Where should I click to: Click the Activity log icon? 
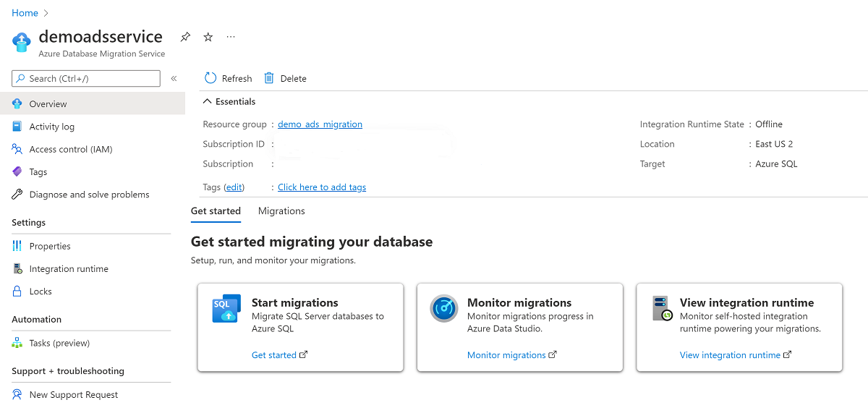pyautogui.click(x=17, y=127)
